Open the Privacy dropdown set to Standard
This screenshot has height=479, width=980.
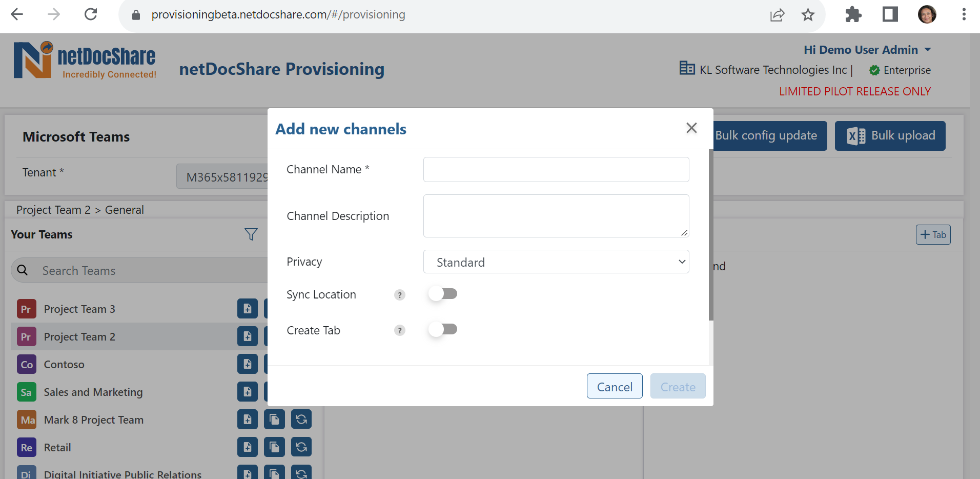coord(556,262)
